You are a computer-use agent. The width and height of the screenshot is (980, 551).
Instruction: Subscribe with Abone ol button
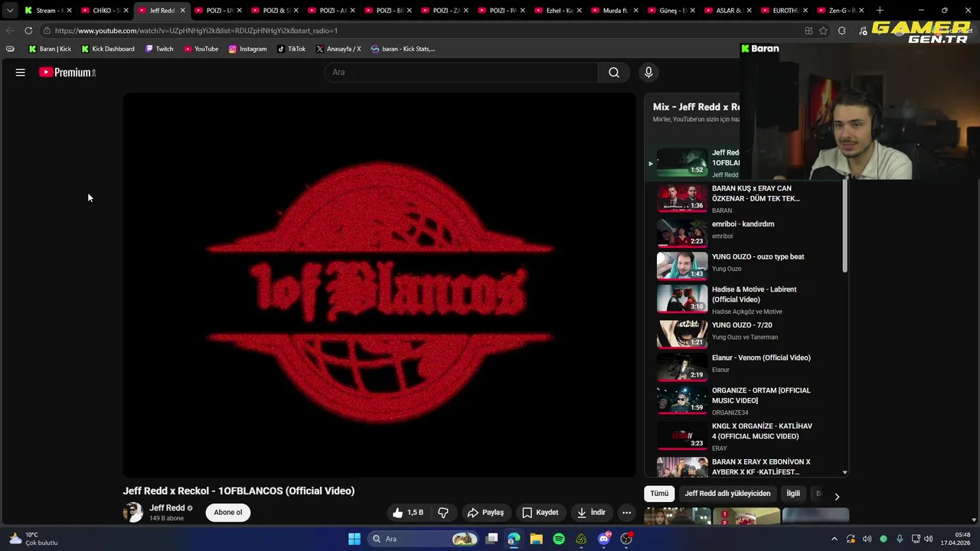pyautogui.click(x=228, y=513)
